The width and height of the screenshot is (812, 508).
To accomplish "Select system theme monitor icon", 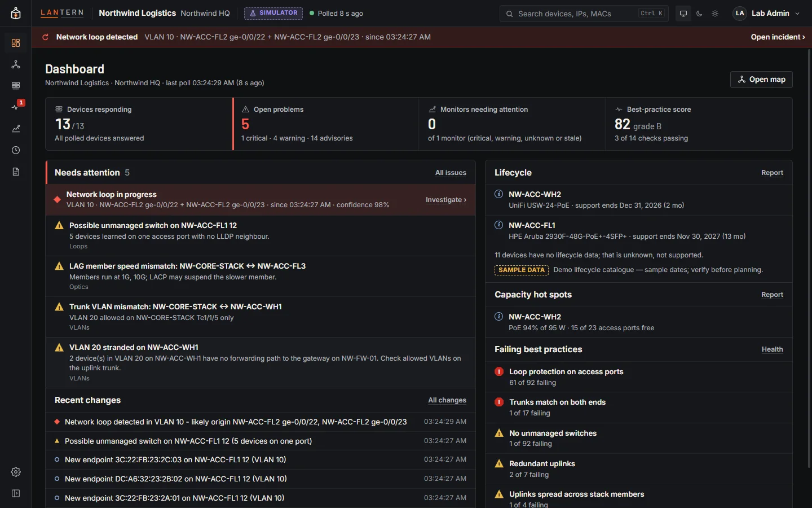I will (x=683, y=14).
